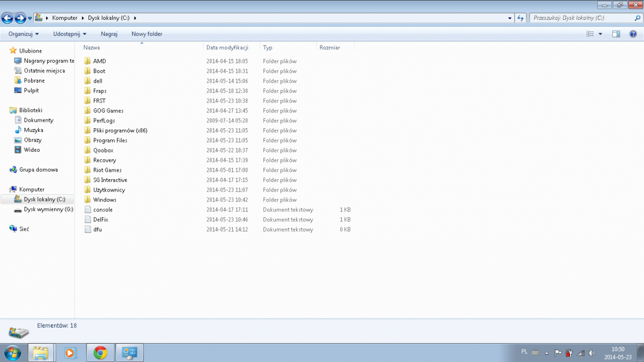Refresh the folder with the refresh icon
Screen dimensions: 644x362
click(x=520, y=18)
